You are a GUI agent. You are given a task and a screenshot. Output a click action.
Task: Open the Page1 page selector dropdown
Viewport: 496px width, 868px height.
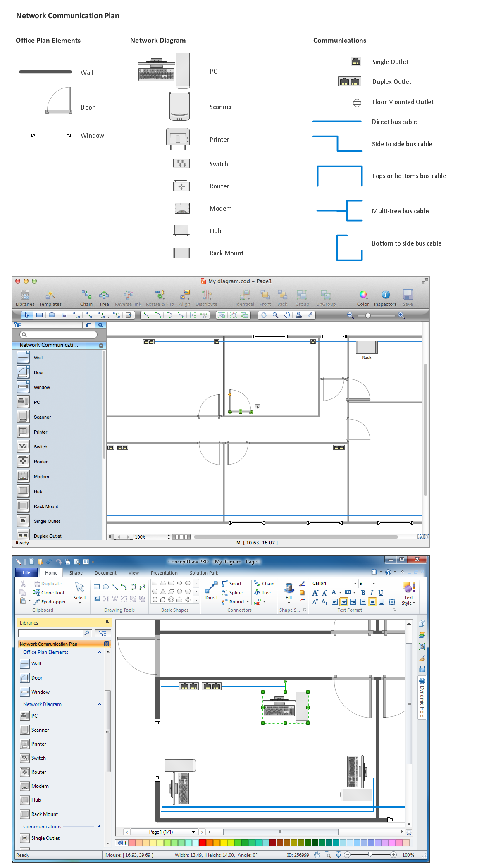tap(193, 832)
